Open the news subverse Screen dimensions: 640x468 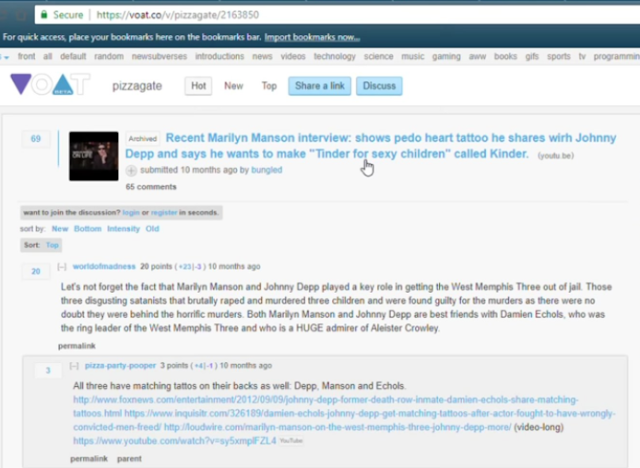tap(262, 56)
